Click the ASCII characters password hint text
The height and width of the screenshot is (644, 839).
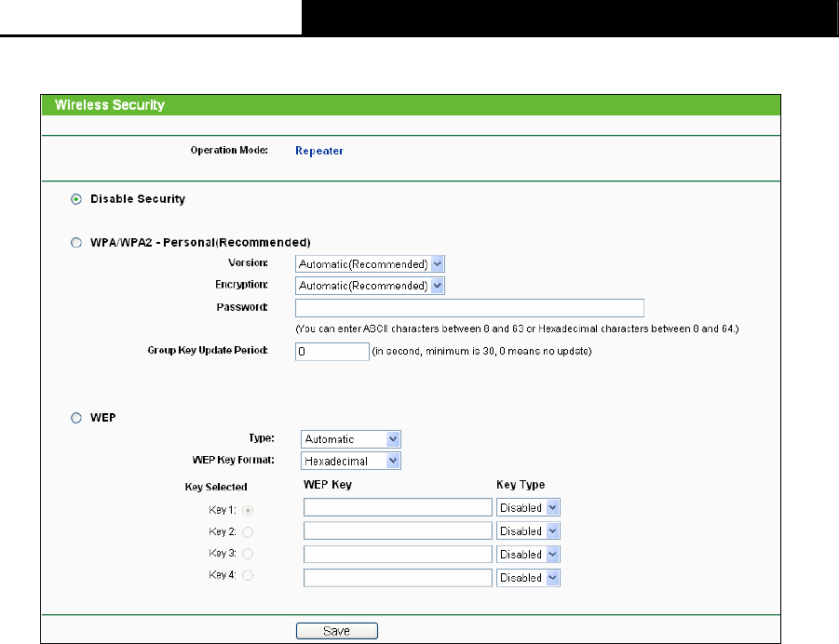pyautogui.click(x=517, y=329)
